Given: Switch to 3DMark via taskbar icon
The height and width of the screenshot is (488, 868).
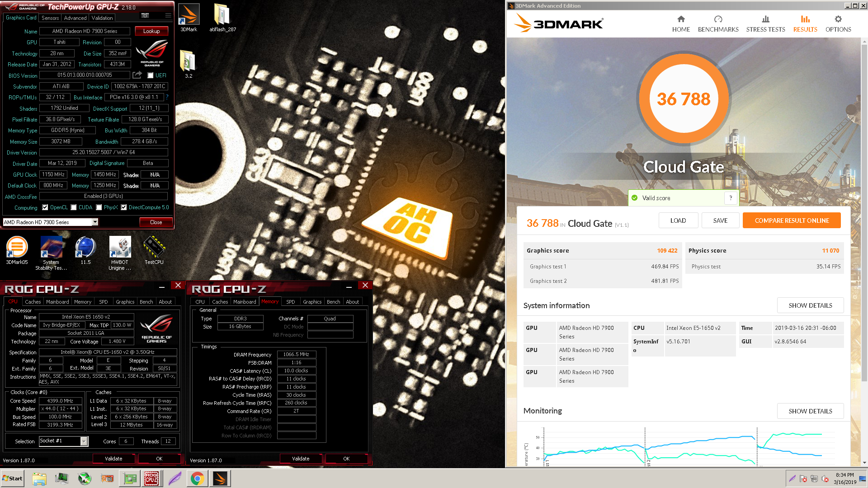Looking at the screenshot, I should click(x=220, y=479).
